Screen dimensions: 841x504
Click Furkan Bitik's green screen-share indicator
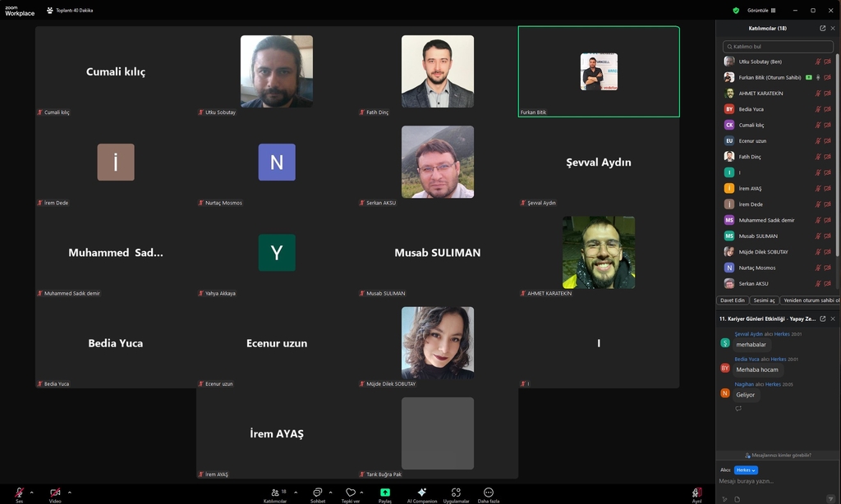(x=809, y=77)
